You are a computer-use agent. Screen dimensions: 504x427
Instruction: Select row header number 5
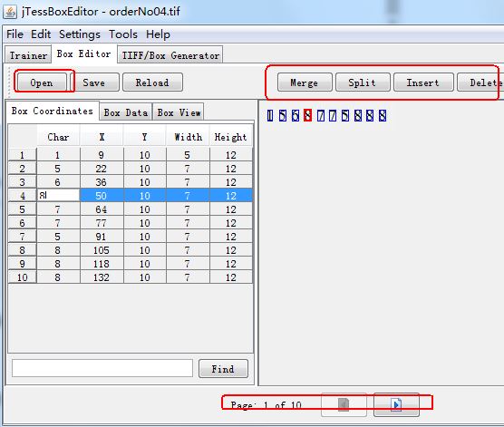(22, 209)
